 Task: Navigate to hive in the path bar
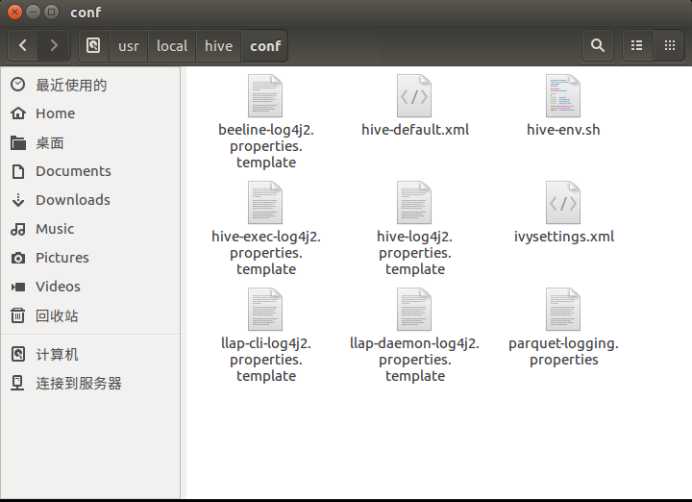[x=218, y=46]
